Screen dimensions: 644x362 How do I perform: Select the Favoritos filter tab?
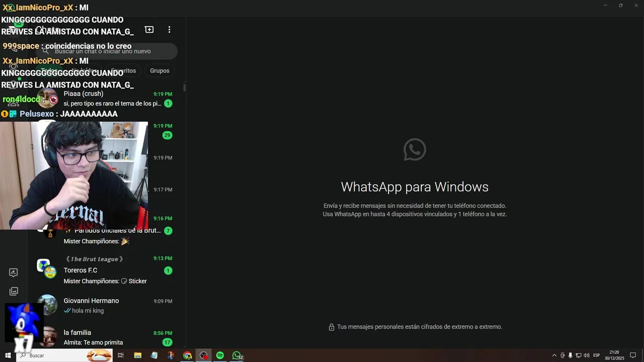pos(124,70)
